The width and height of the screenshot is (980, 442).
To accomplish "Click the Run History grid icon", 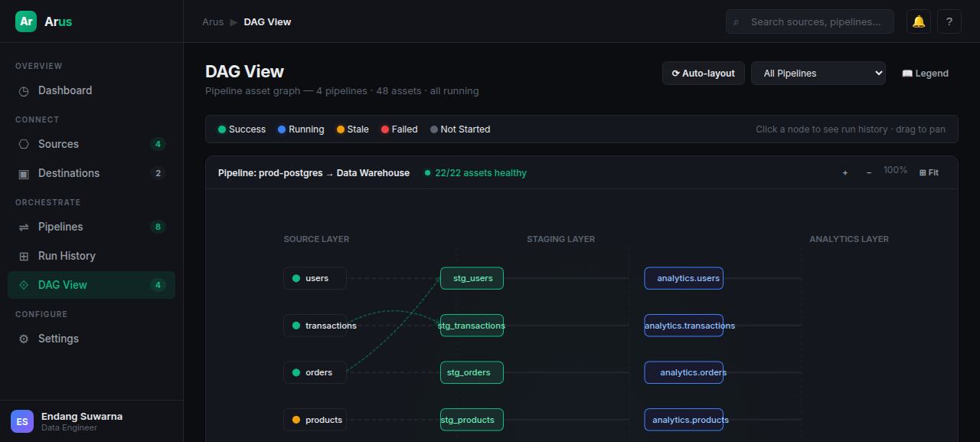I will pos(24,257).
